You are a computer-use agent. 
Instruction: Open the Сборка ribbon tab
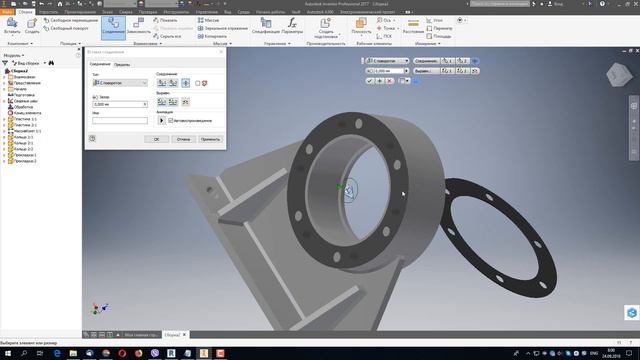[25, 12]
